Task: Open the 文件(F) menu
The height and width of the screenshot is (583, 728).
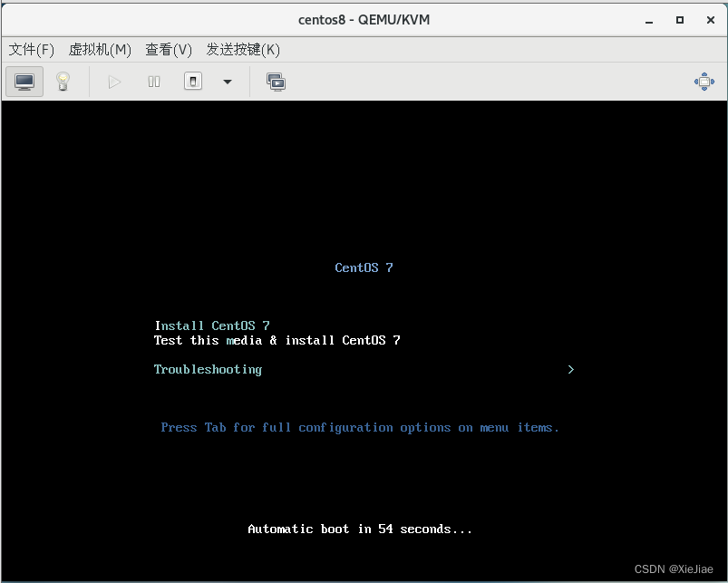Action: click(32, 49)
